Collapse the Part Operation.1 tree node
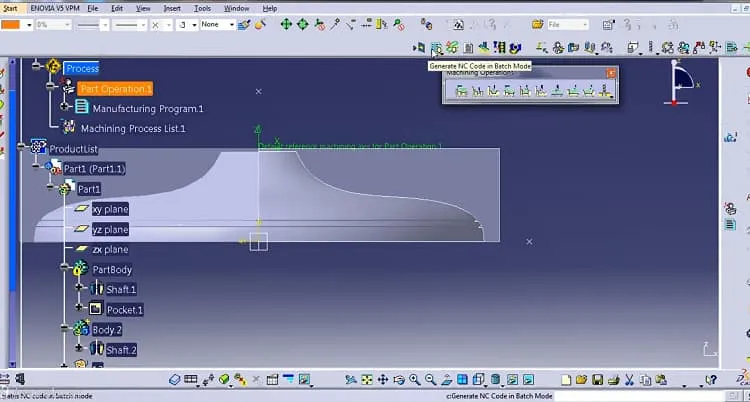 50,86
